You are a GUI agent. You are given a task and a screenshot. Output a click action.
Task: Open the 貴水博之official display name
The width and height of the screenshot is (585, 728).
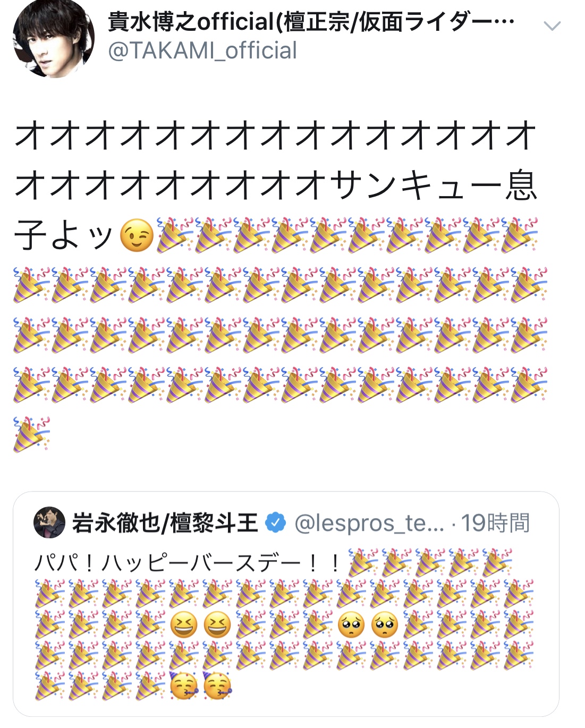click(x=311, y=22)
